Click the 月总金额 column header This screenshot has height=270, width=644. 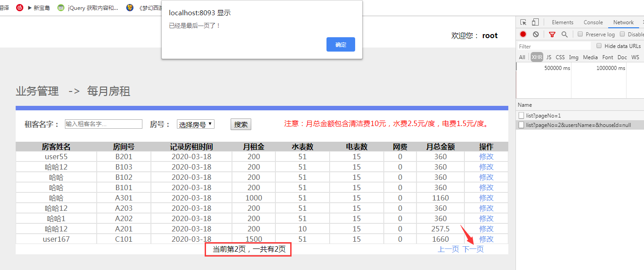point(440,147)
